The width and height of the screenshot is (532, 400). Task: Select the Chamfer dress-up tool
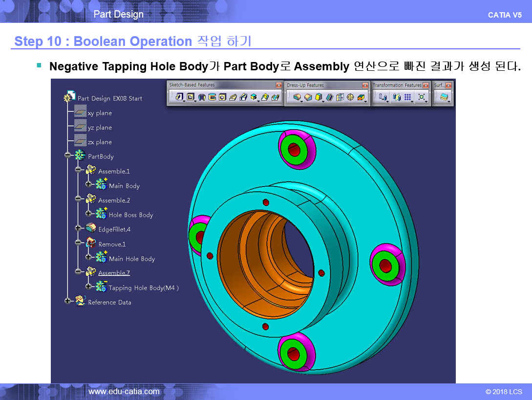307,98
